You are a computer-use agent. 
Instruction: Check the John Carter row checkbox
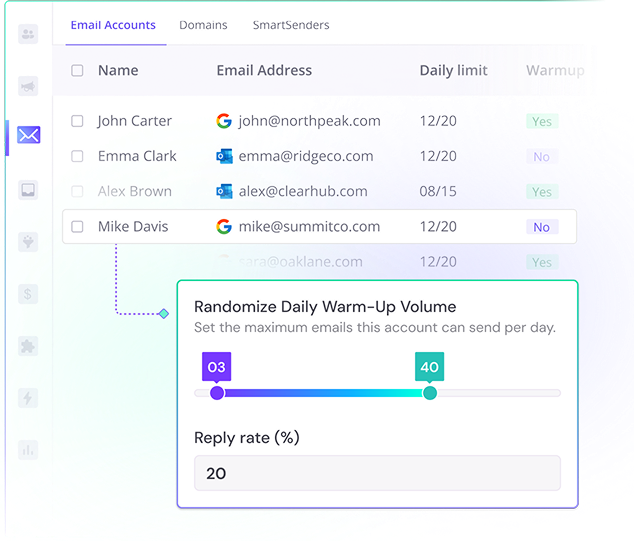(77, 121)
